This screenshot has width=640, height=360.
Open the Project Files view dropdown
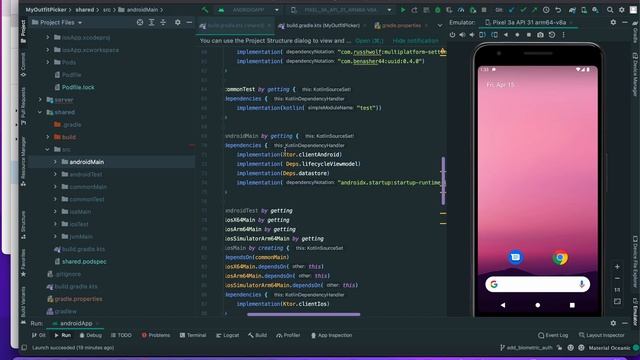(x=57, y=22)
